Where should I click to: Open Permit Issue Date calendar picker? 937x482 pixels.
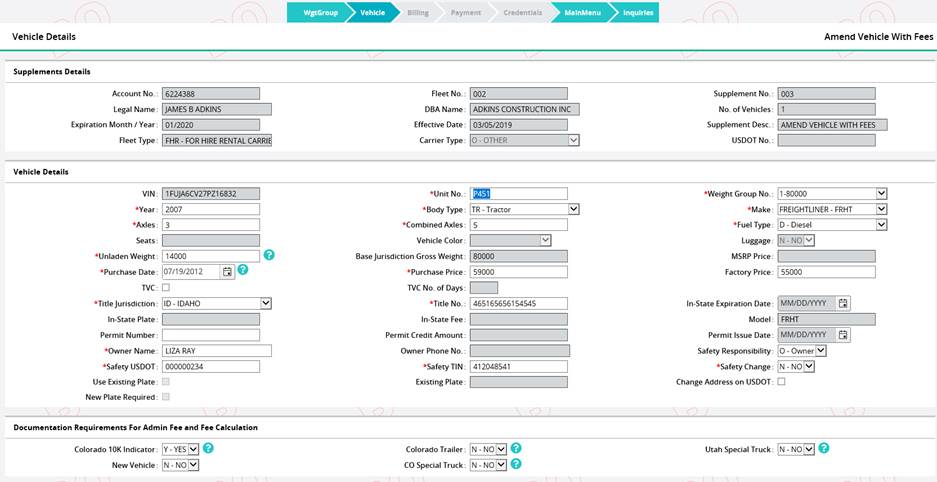[x=843, y=335]
